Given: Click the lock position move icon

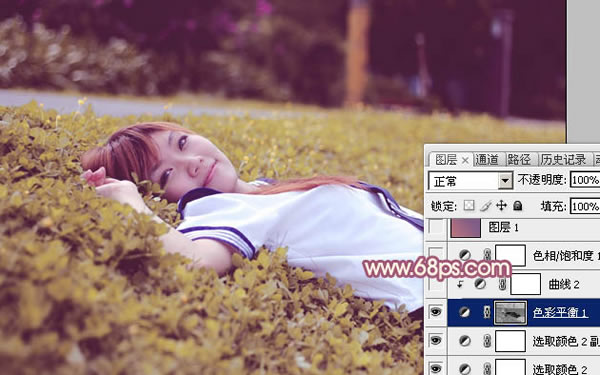Looking at the screenshot, I should coord(501,206).
